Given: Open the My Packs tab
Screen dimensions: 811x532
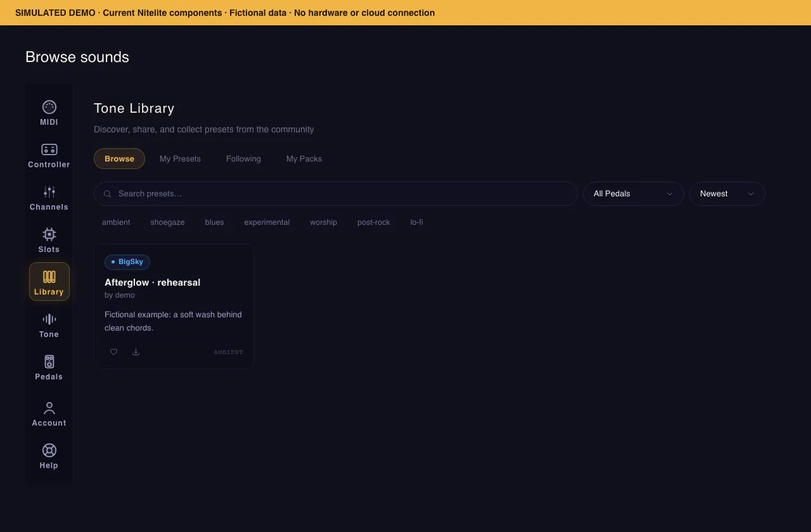Looking at the screenshot, I should (x=304, y=159).
